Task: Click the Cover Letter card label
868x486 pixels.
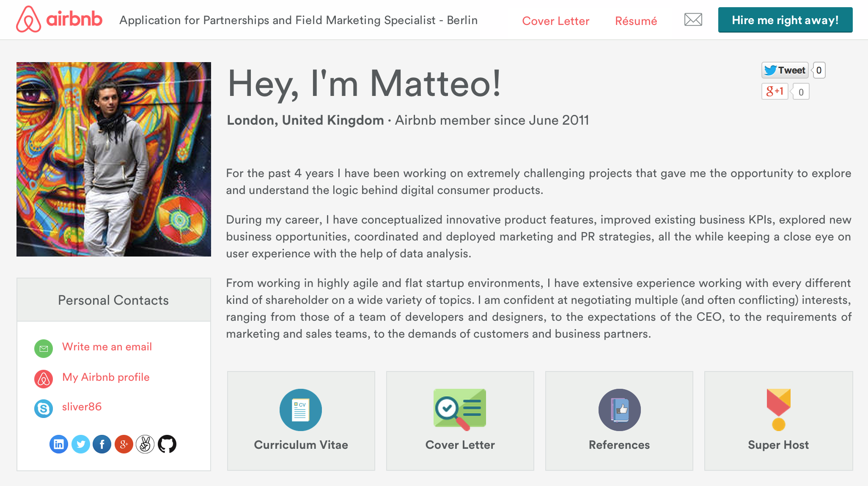Action: 460,445
